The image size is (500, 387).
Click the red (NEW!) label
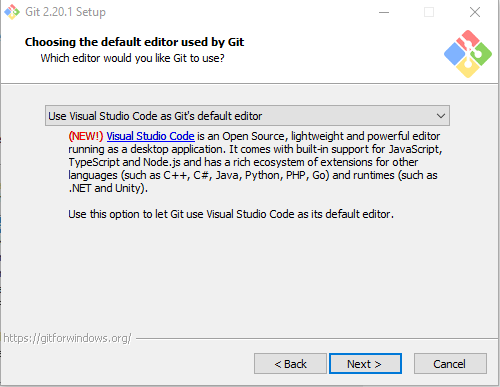86,136
